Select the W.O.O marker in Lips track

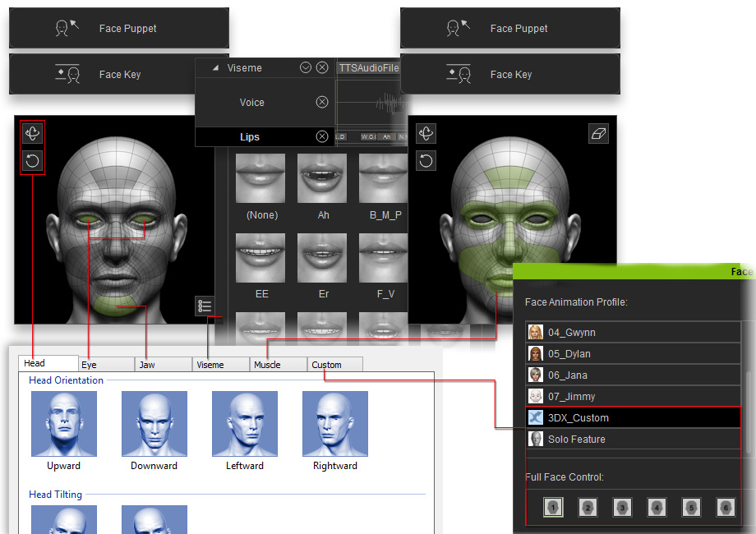pyautogui.click(x=369, y=137)
